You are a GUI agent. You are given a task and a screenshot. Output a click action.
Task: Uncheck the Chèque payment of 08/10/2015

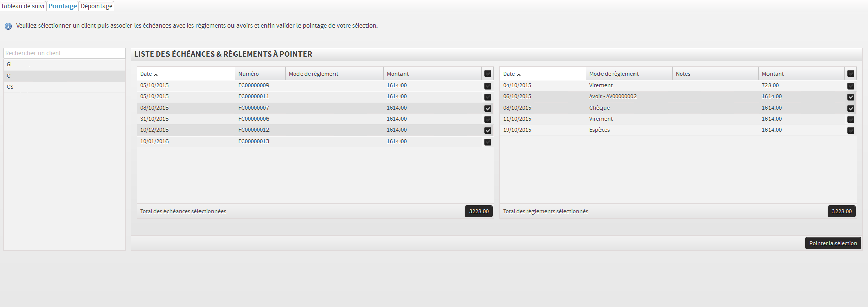(x=851, y=109)
